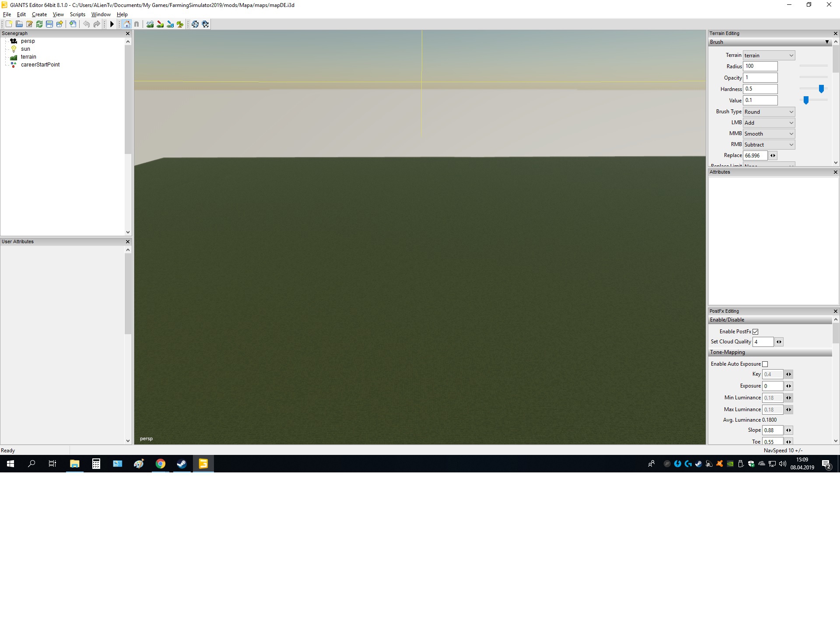Open the Brush Type dropdown

coord(769,112)
